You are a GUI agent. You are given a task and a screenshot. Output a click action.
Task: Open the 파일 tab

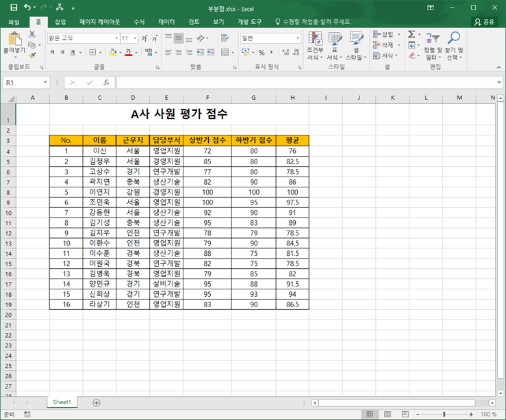tap(14, 22)
